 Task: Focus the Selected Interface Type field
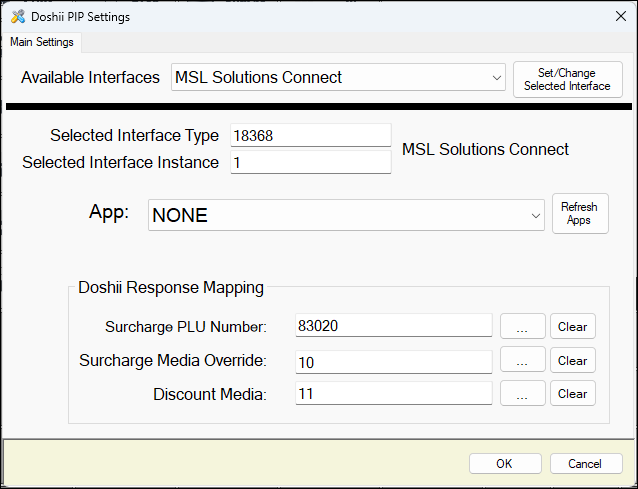pos(311,135)
